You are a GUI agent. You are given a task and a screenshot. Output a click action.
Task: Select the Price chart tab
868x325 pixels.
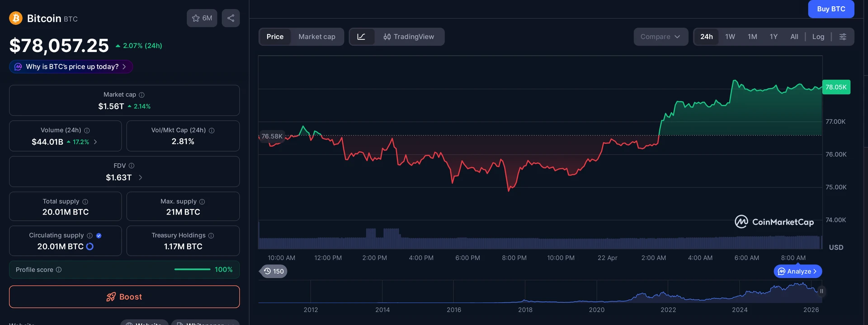click(275, 37)
